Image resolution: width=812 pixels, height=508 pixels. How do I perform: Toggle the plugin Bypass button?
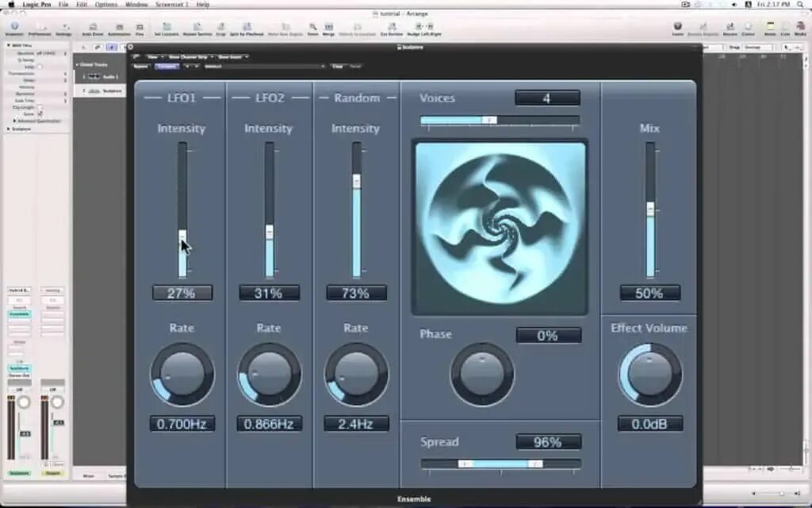(140, 67)
